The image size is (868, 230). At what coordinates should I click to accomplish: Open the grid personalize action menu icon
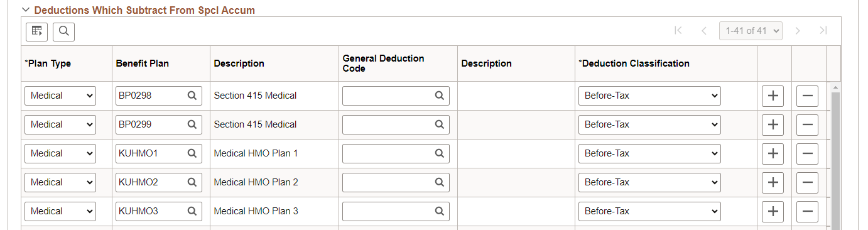[x=36, y=31]
